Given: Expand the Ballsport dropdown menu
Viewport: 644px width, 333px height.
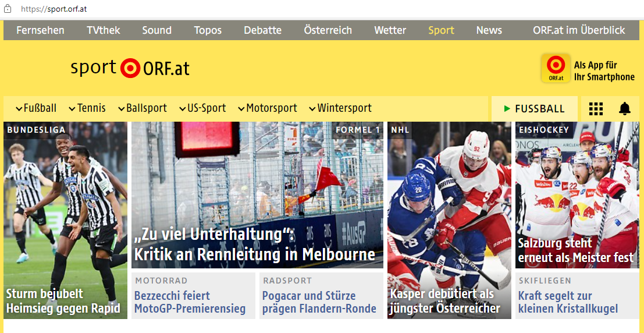Looking at the screenshot, I should point(143,108).
